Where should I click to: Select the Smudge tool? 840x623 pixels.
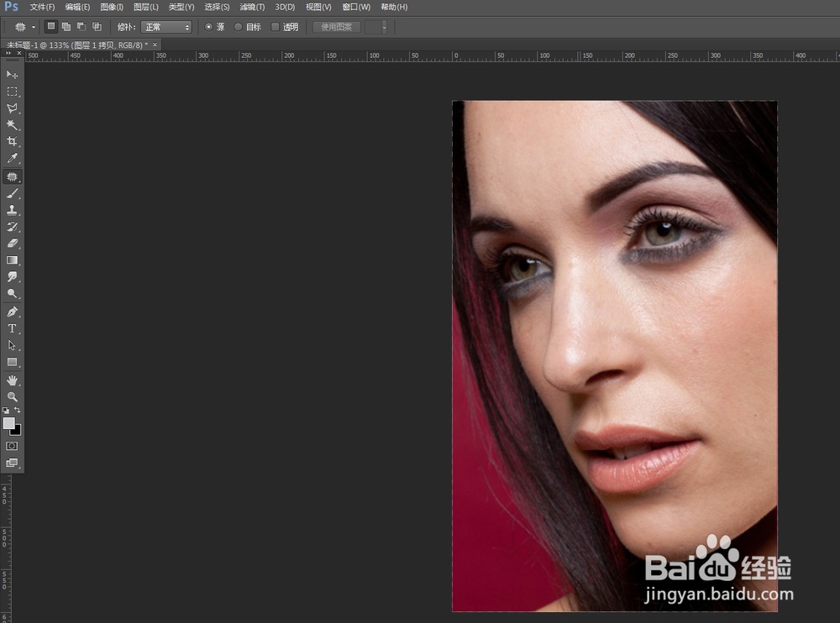[x=12, y=276]
